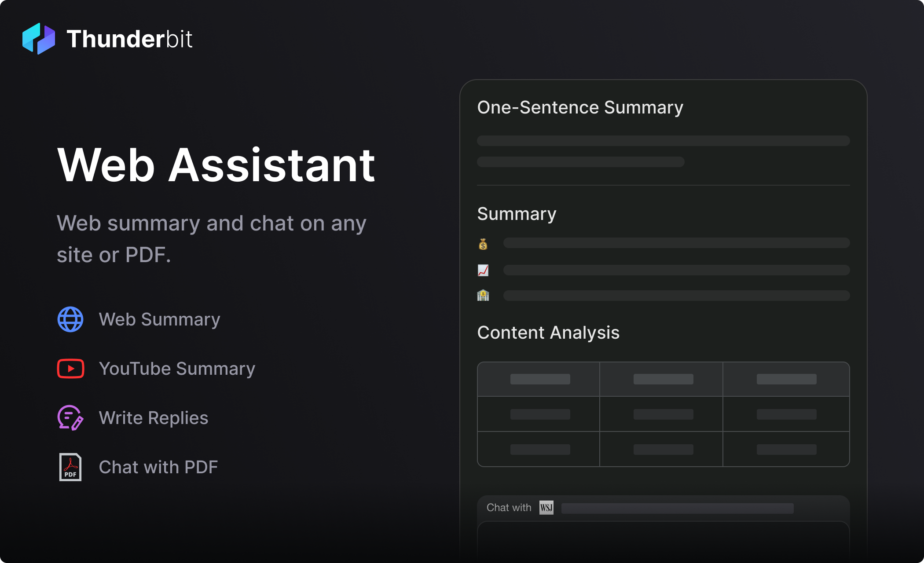The image size is (924, 563).
Task: Click the Web Assistant title
Action: click(216, 165)
